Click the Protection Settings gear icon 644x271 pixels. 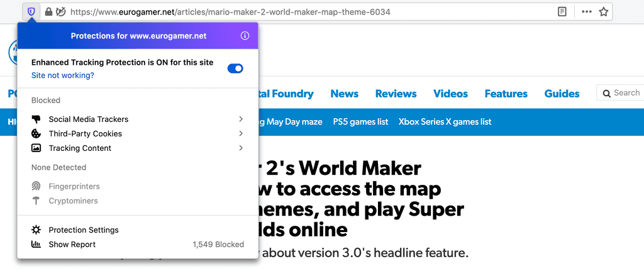36,230
